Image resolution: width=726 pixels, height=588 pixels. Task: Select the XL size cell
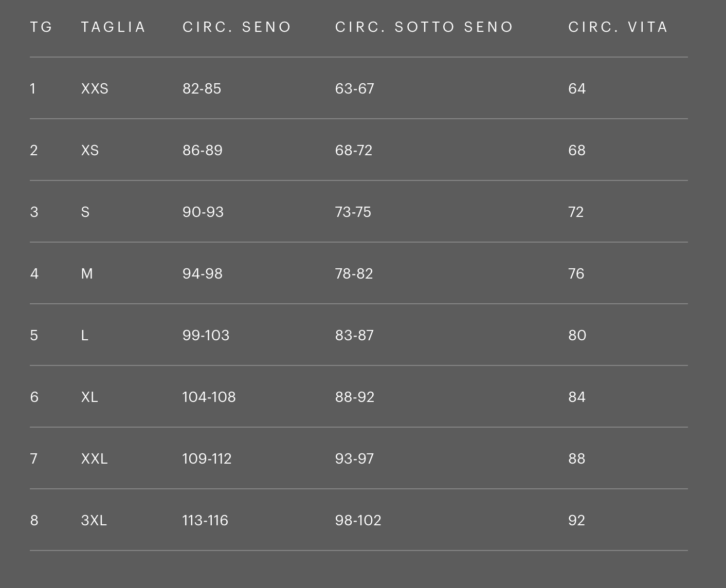point(89,397)
